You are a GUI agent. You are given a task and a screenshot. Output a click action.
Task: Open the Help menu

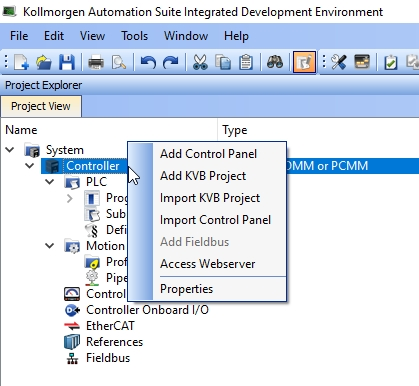pyautogui.click(x=236, y=36)
